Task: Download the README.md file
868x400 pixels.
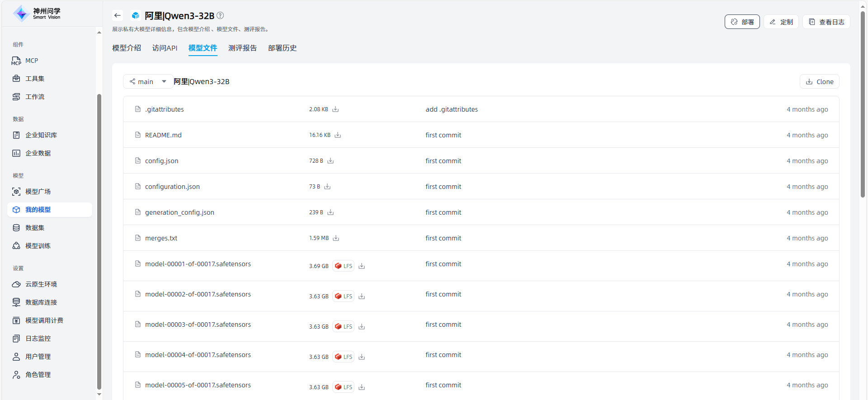Action: click(338, 135)
